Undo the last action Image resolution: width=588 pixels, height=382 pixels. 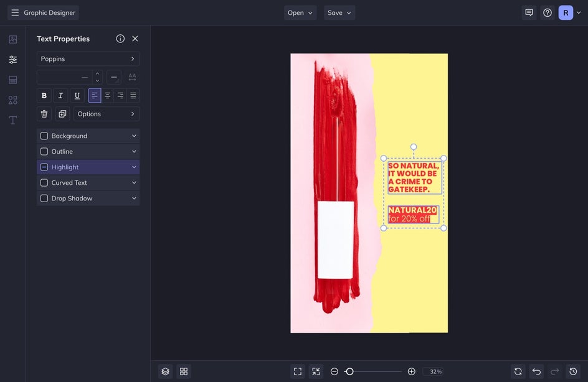(536, 371)
